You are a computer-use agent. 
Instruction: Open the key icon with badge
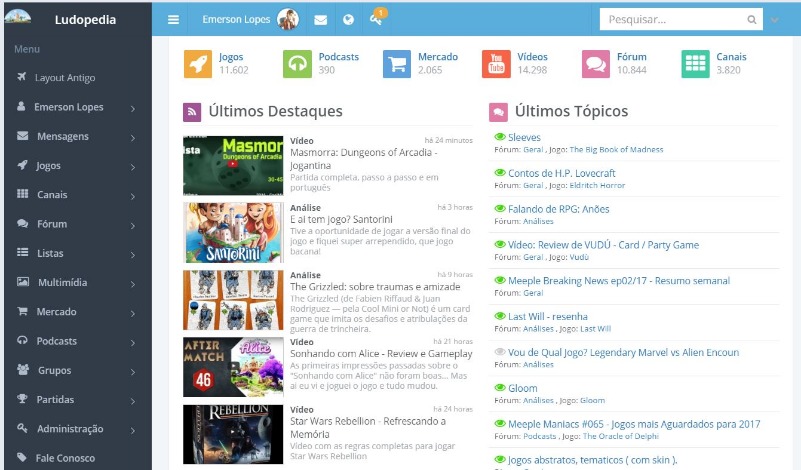[377, 19]
